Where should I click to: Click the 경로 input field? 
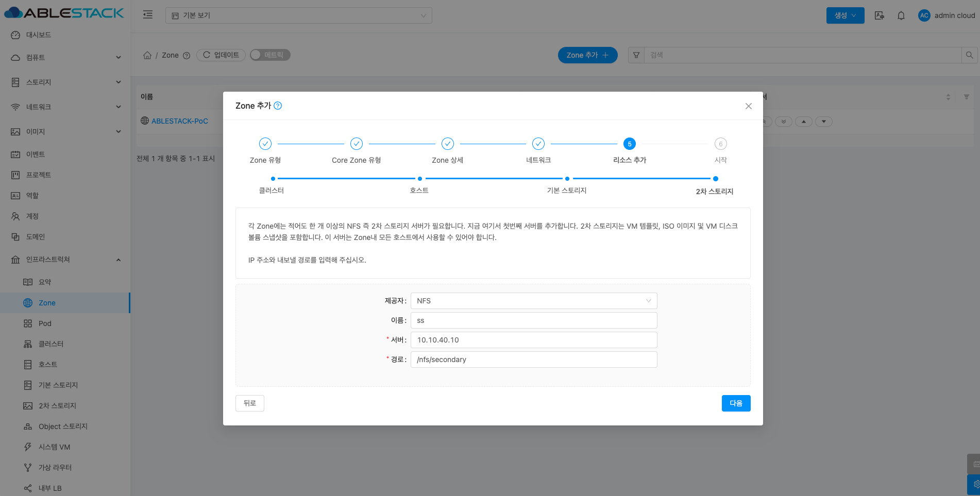pyautogui.click(x=534, y=360)
